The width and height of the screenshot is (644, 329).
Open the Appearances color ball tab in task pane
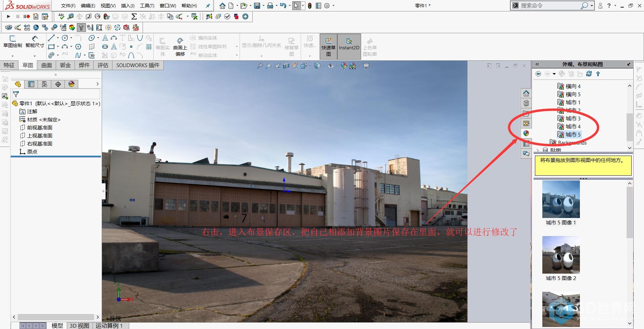[x=526, y=133]
